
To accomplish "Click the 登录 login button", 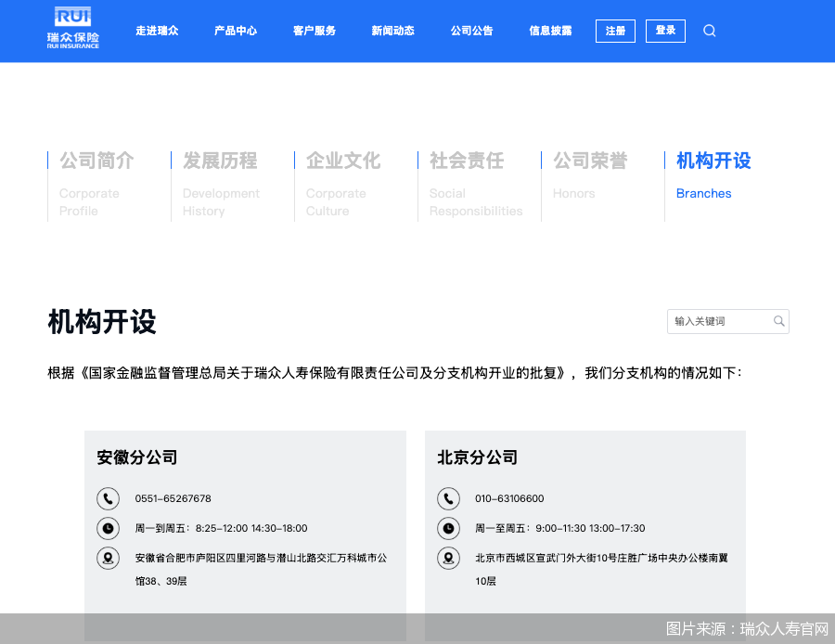I will coord(665,31).
